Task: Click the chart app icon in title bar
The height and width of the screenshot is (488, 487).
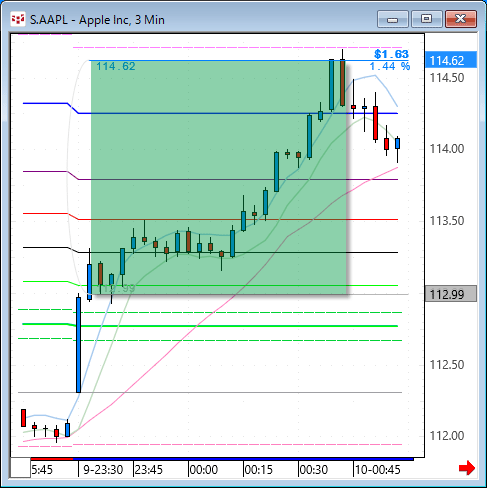Action: [18, 19]
